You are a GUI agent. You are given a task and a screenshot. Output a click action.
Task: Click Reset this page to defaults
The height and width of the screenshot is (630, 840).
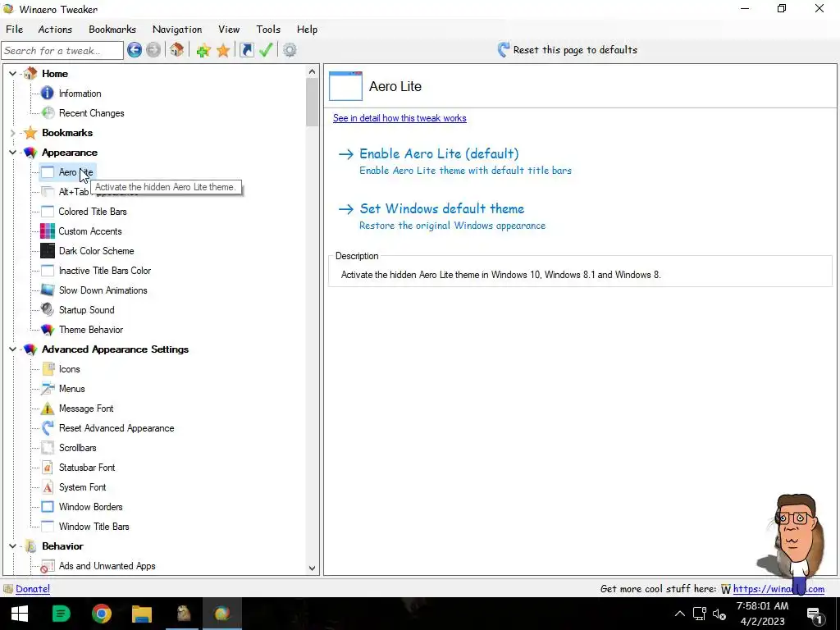pos(568,50)
